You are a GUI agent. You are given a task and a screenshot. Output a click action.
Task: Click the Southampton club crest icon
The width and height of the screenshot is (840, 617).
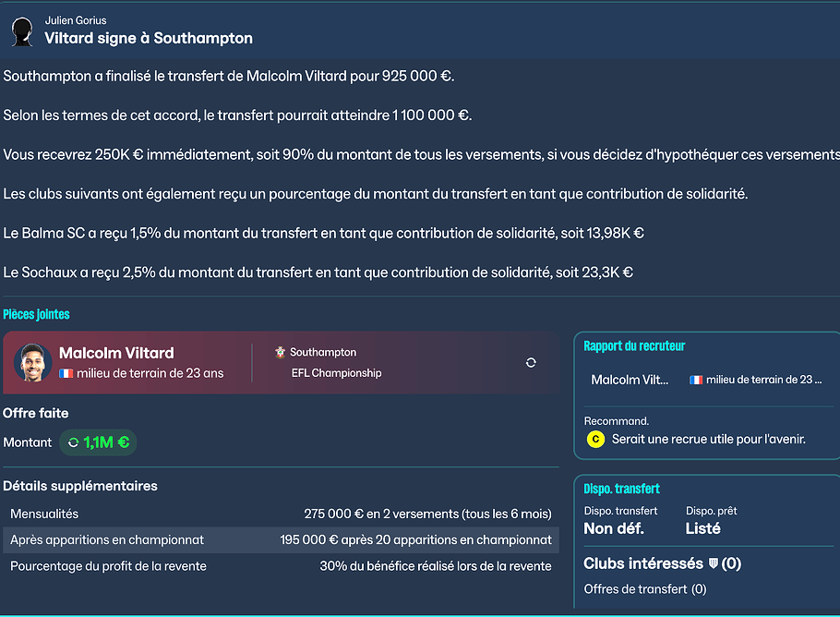[x=280, y=353]
